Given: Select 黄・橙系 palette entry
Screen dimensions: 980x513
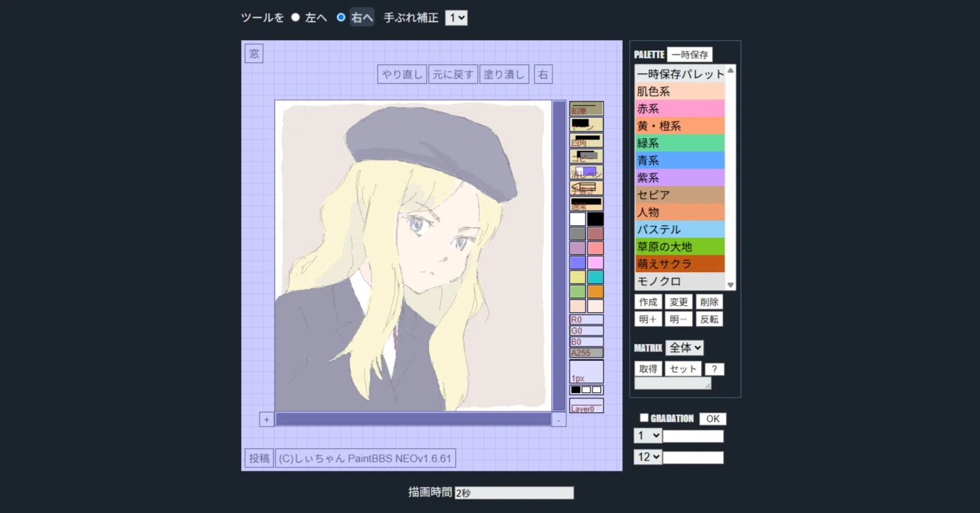Looking at the screenshot, I should [x=680, y=126].
